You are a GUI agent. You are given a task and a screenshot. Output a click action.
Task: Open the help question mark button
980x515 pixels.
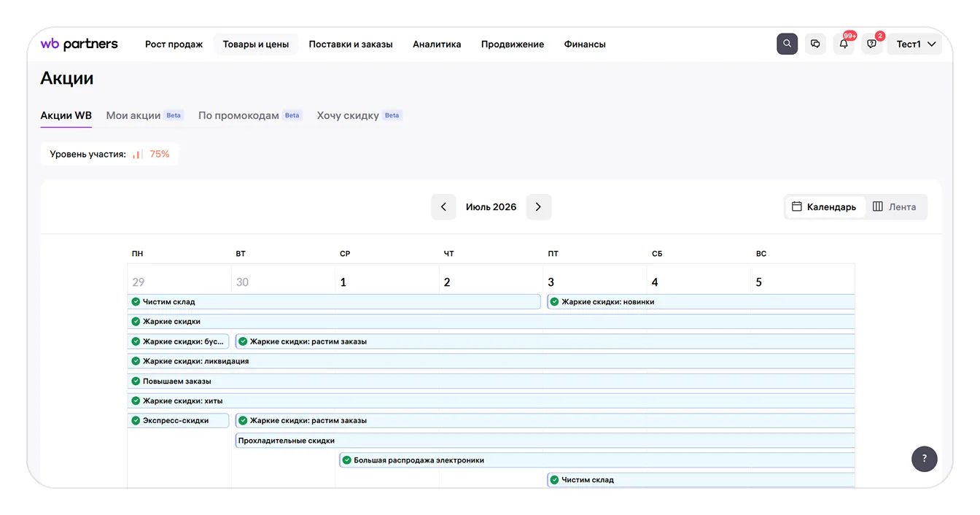pos(924,458)
